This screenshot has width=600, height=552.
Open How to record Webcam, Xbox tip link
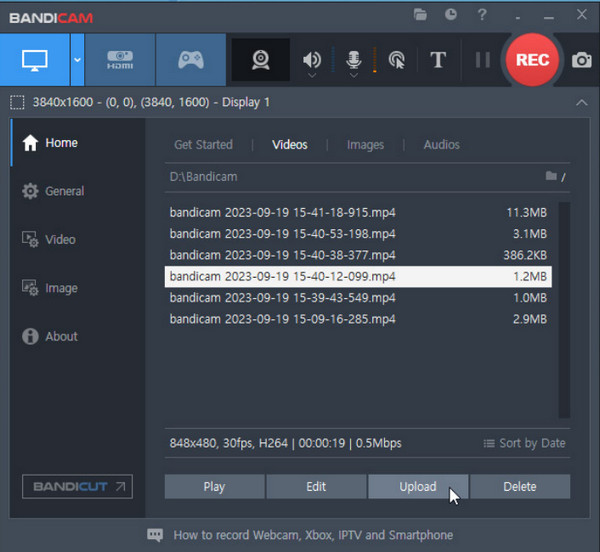[x=313, y=535]
